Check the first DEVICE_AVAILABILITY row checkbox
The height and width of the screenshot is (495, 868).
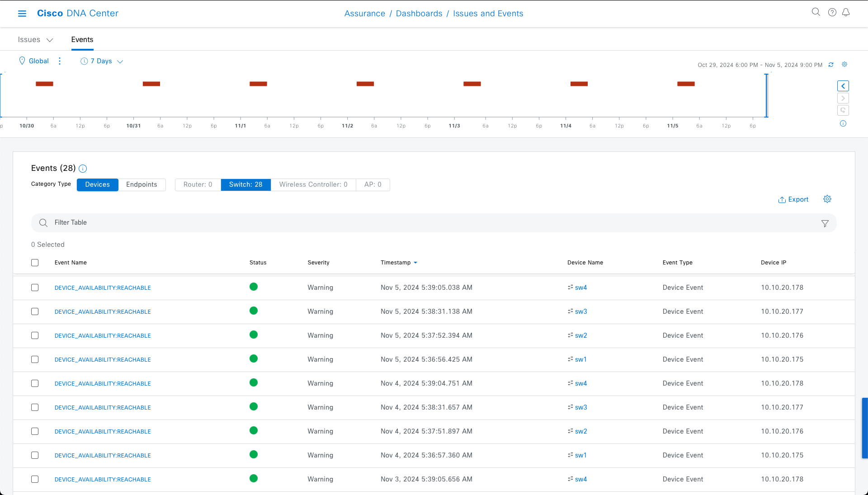(x=35, y=288)
